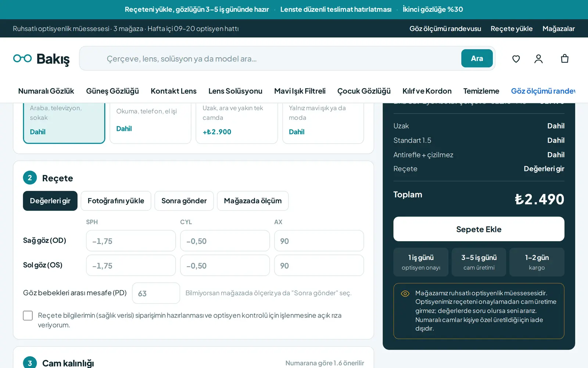This screenshot has height=368, width=588.
Task: Select 'Mağazada ölçüm' option
Action: coord(253,201)
